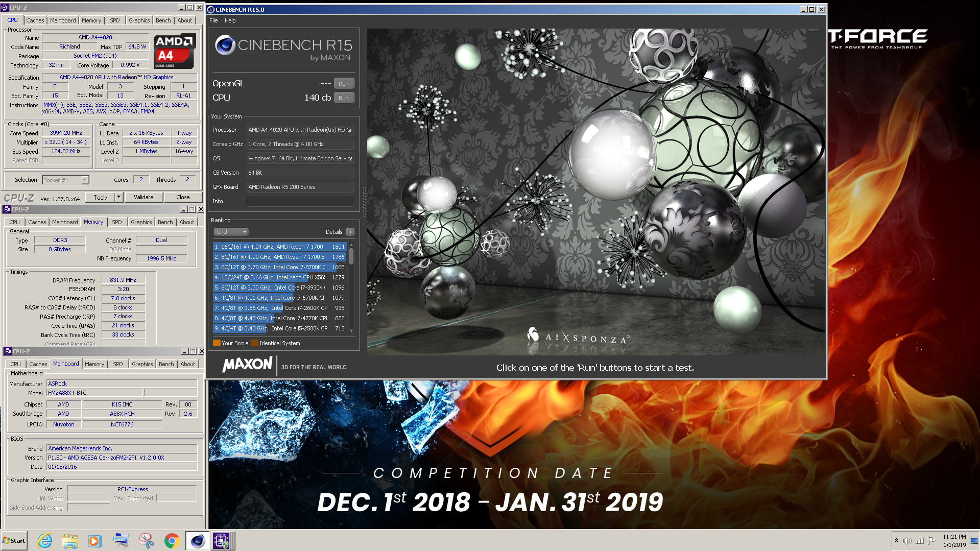Screen dimensions: 980x551
Task: Click the Cinebench R15 sphere logo
Action: (225, 45)
